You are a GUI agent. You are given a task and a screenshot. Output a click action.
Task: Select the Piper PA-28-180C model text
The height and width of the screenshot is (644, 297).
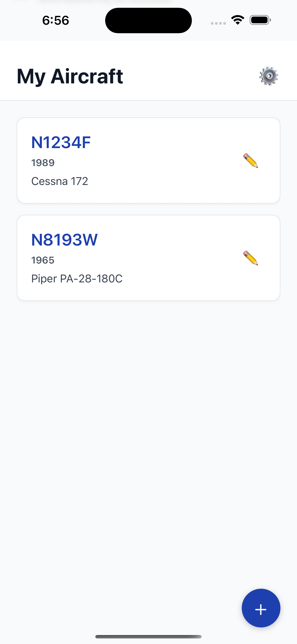[77, 278]
